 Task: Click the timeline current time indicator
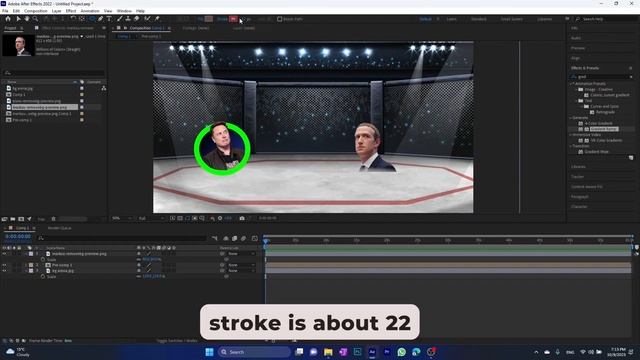(x=266, y=241)
